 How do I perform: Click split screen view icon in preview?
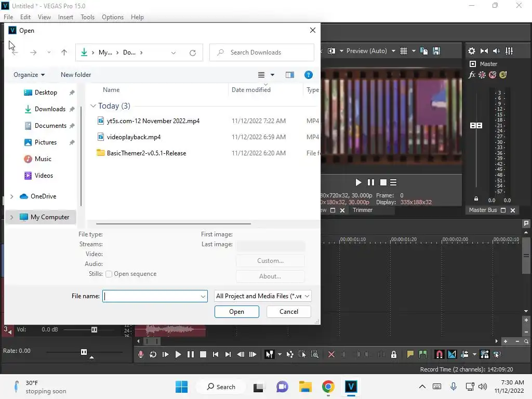pyautogui.click(x=331, y=51)
